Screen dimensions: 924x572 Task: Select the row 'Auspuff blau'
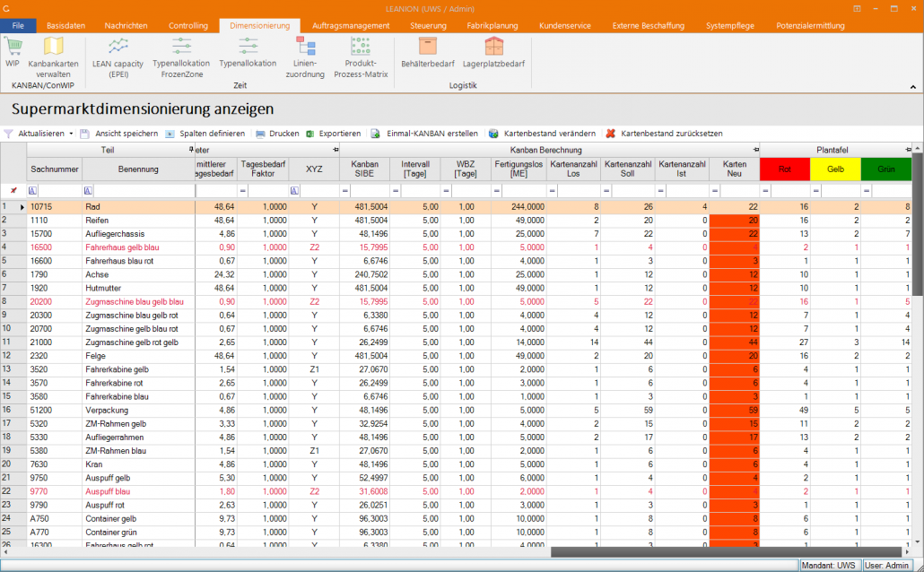[456, 491]
